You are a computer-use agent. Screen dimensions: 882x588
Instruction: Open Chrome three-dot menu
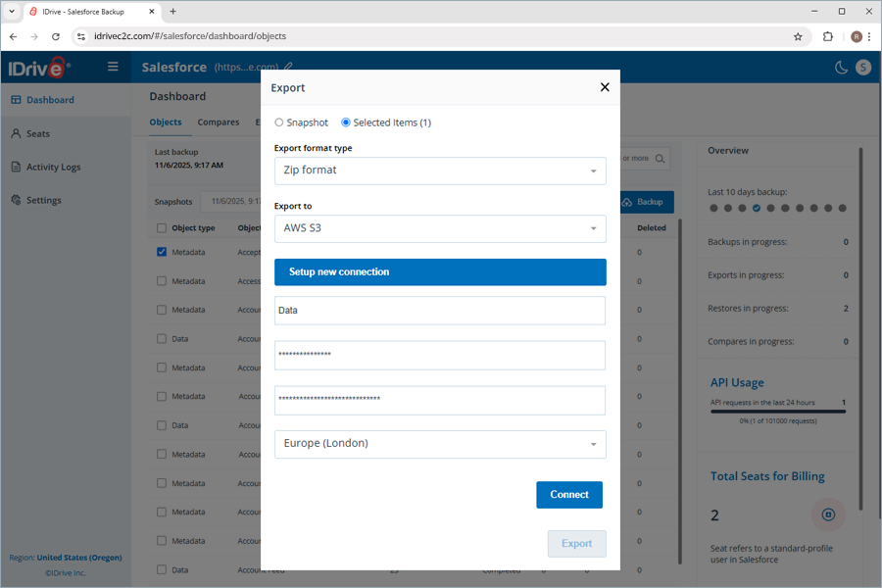pyautogui.click(x=869, y=36)
